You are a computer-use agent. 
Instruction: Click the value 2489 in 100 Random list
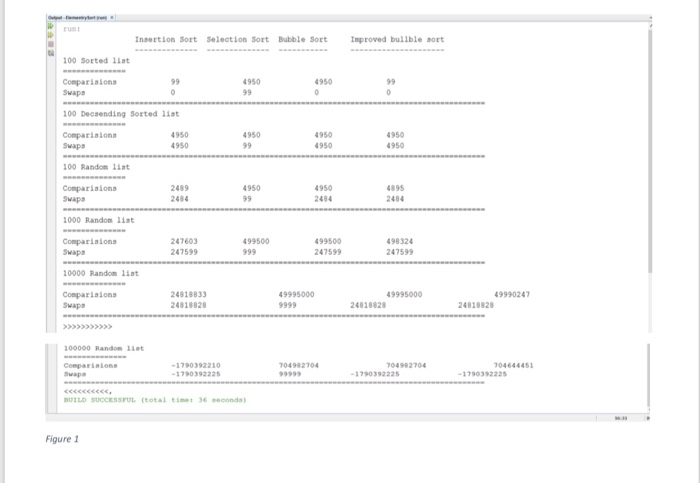179,188
